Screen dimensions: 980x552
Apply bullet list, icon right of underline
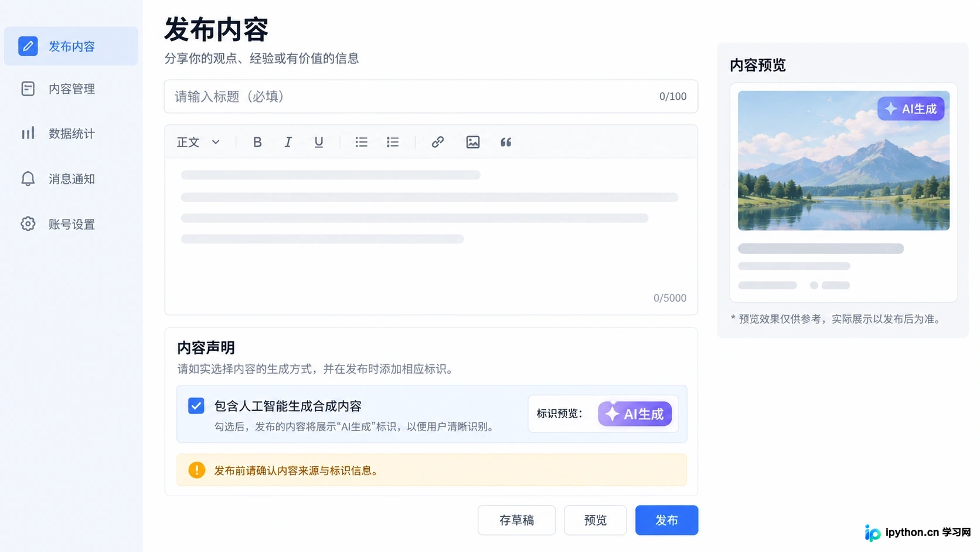pyautogui.click(x=361, y=142)
